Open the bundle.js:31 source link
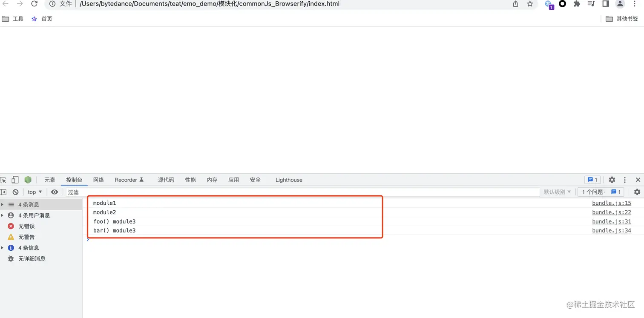This screenshot has height=318, width=644. (612, 221)
